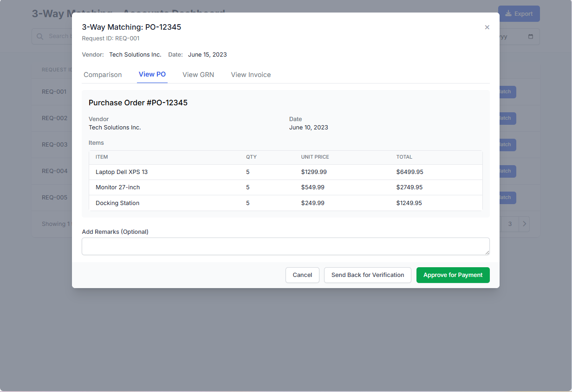572x392 pixels.
Task: Click the $6499.95 total value
Action: pos(409,172)
